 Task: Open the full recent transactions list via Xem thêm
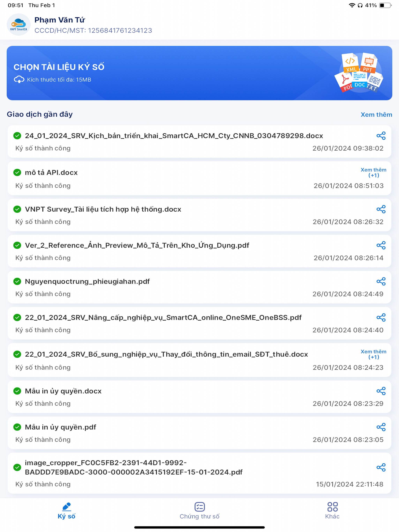(376, 115)
